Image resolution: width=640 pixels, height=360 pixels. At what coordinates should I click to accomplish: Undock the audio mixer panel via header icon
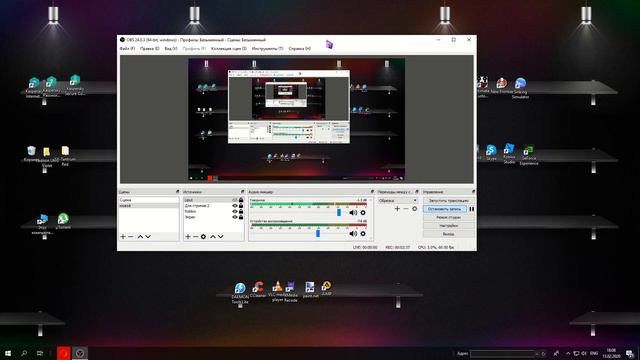click(x=372, y=191)
